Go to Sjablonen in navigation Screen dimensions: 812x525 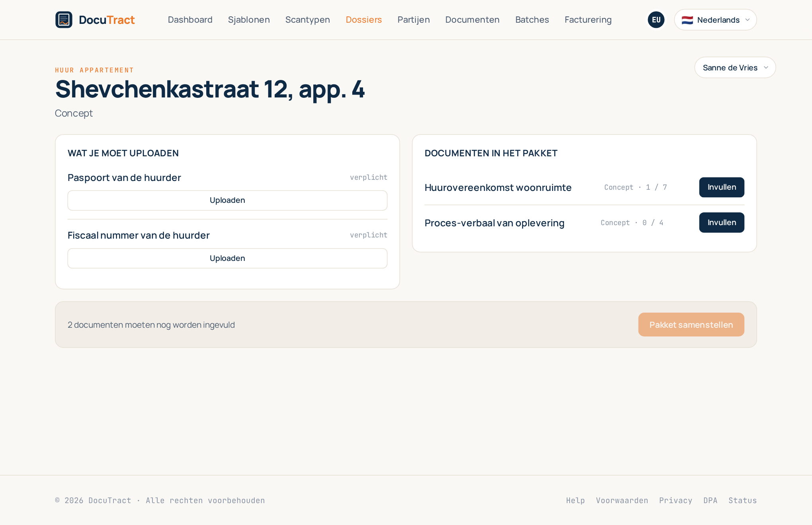click(x=249, y=20)
